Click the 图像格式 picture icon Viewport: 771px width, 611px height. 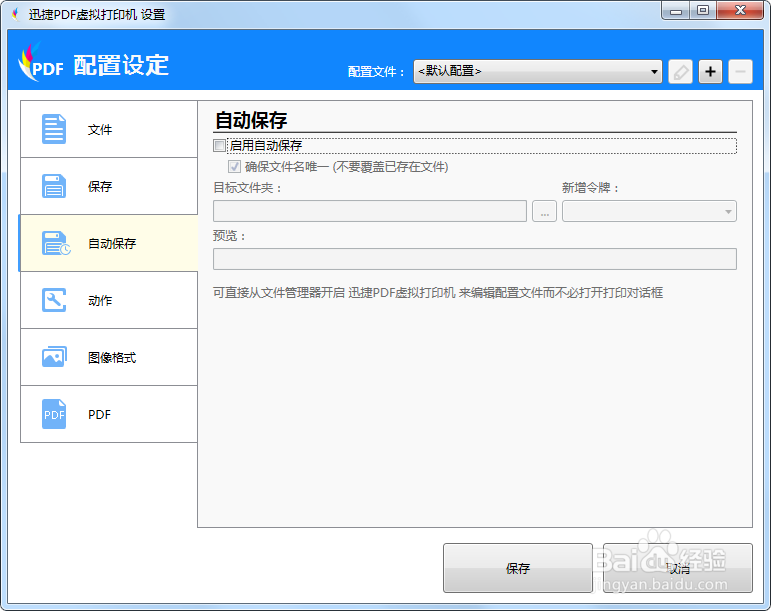[x=54, y=357]
